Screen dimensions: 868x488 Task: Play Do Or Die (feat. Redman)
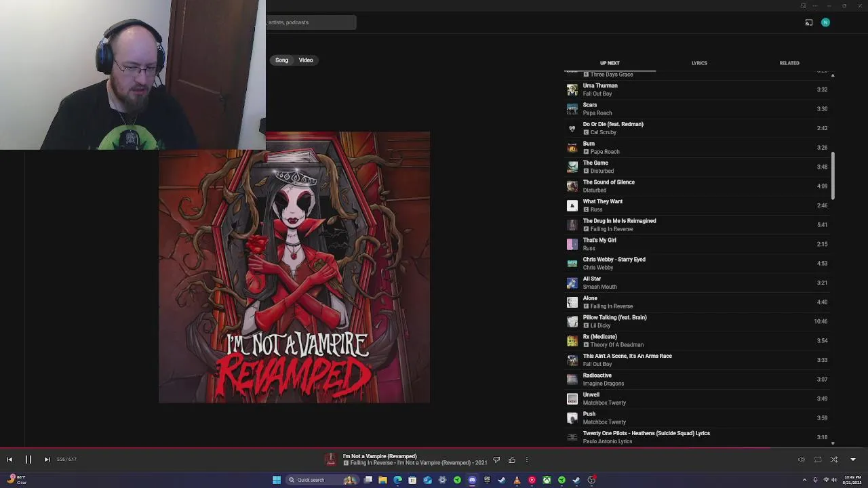(x=697, y=128)
